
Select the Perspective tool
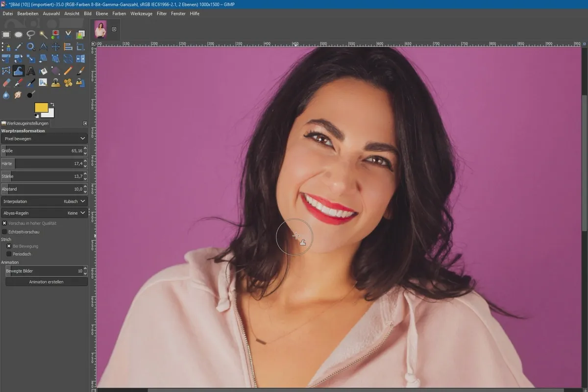(55, 59)
